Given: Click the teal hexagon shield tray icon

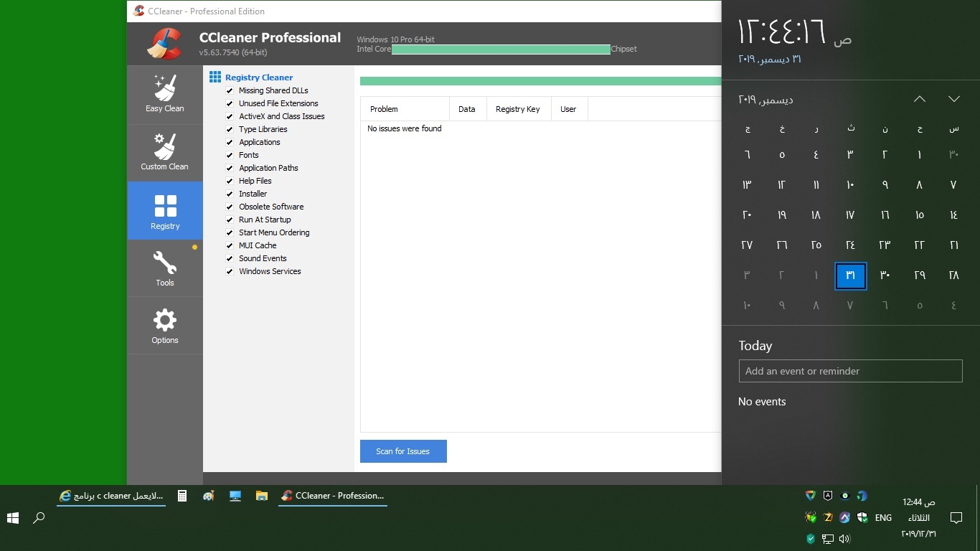Looking at the screenshot, I should (x=811, y=538).
